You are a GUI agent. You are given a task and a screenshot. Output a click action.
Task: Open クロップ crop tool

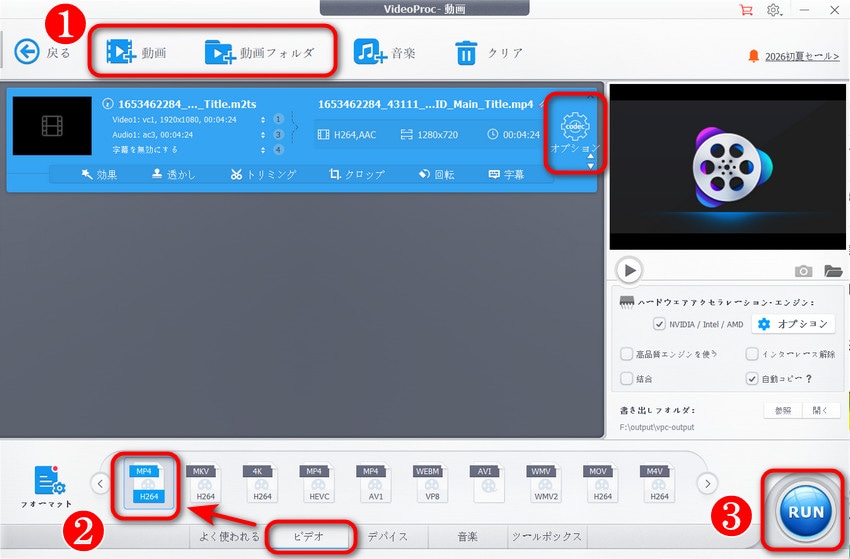click(357, 175)
